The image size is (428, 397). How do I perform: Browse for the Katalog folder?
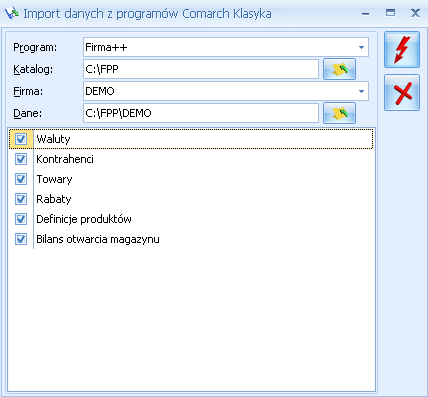[339, 69]
